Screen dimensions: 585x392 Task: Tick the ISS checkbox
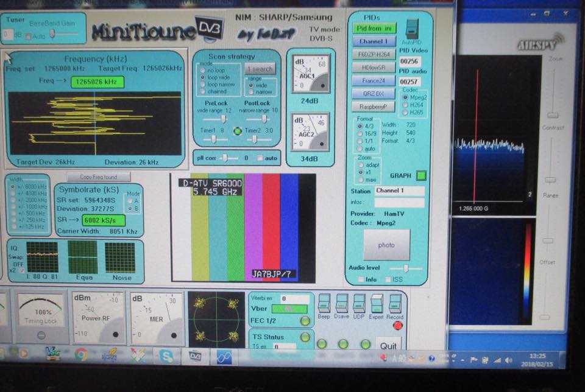point(388,279)
